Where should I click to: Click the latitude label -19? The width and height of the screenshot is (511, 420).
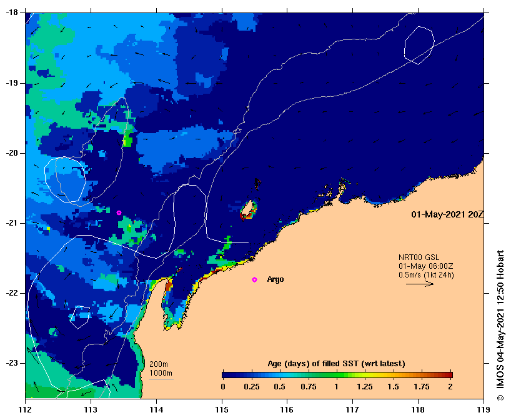[11, 83]
